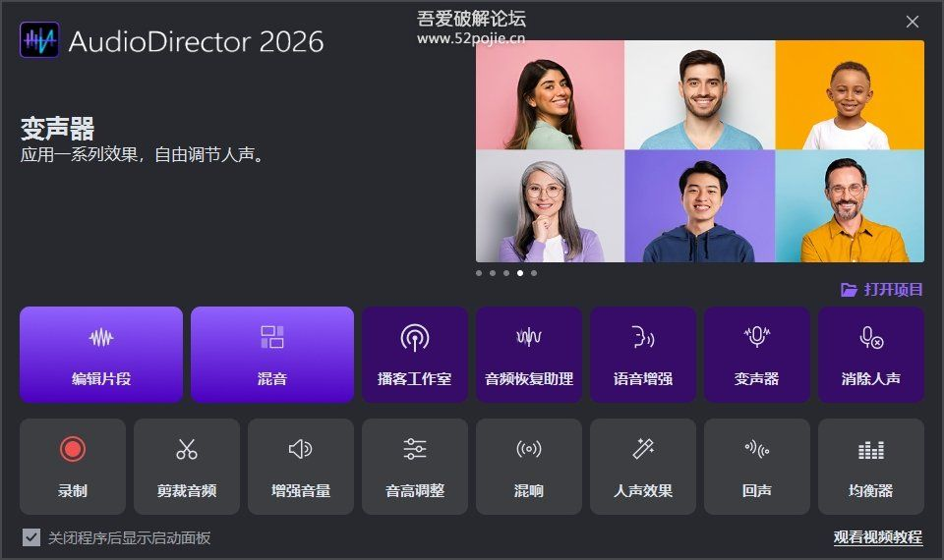The width and height of the screenshot is (944, 560).
Task: Jump to the last carousel page dot
Action: [x=534, y=273]
